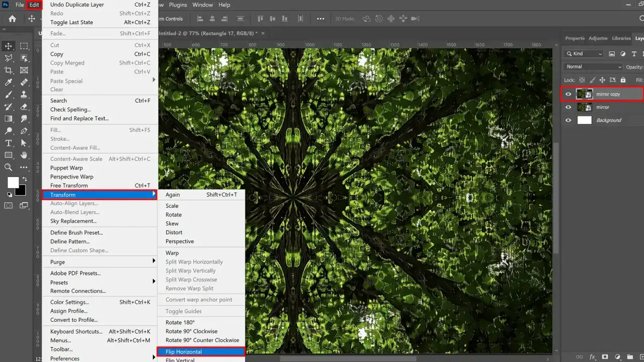Reset default foreground and background colors

point(9,195)
